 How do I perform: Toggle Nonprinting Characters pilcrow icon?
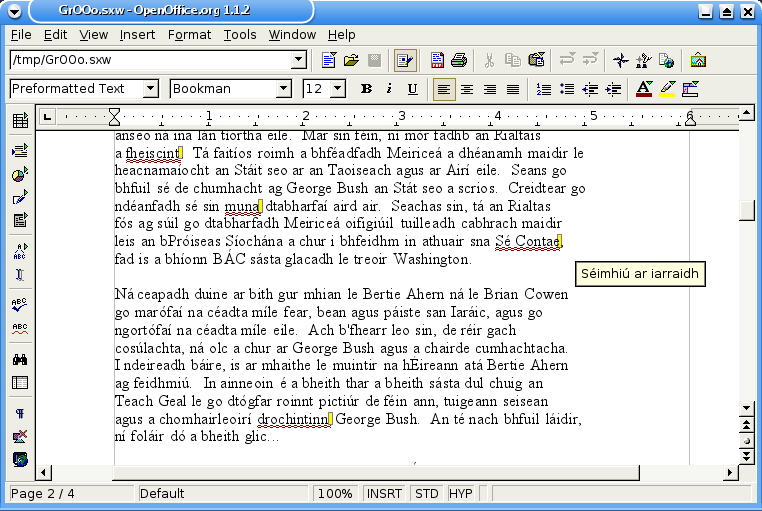20,413
